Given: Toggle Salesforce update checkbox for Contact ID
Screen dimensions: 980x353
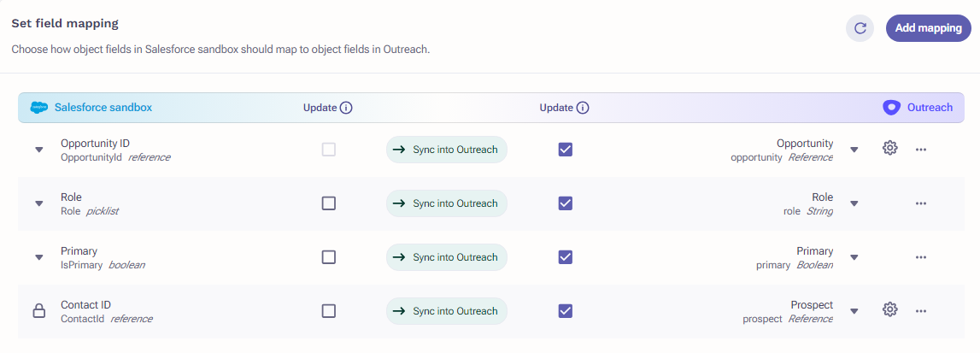Looking at the screenshot, I should click(x=329, y=310).
